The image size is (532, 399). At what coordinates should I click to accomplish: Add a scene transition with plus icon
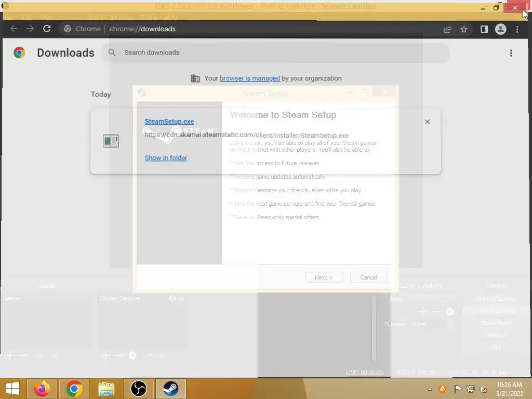(x=422, y=312)
